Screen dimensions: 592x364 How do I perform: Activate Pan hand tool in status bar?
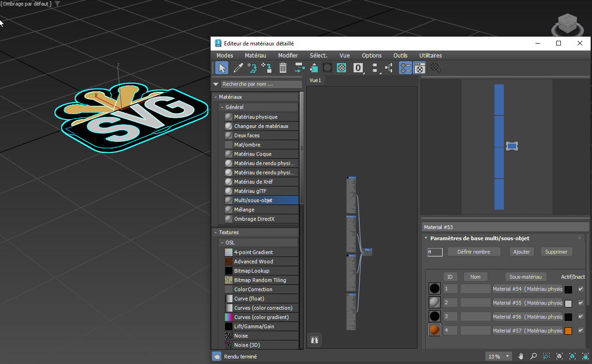521,356
